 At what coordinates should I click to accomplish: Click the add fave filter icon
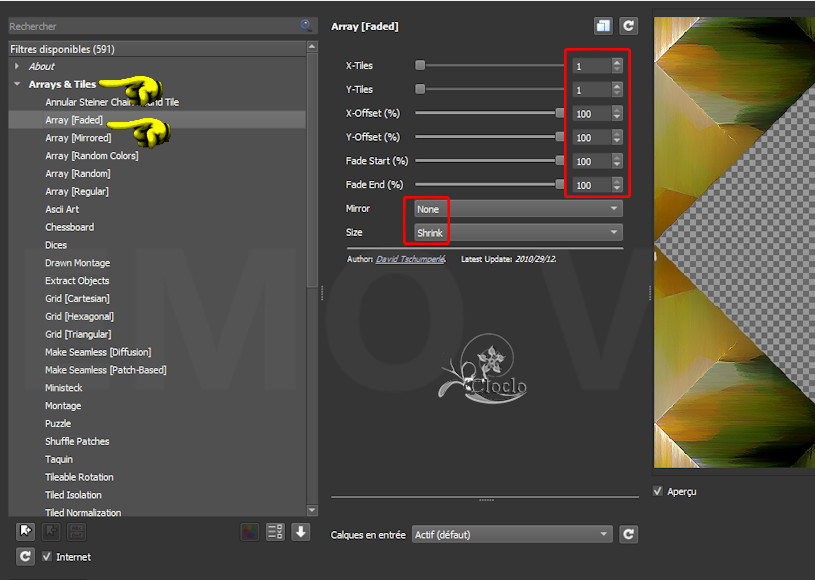pos(25,532)
